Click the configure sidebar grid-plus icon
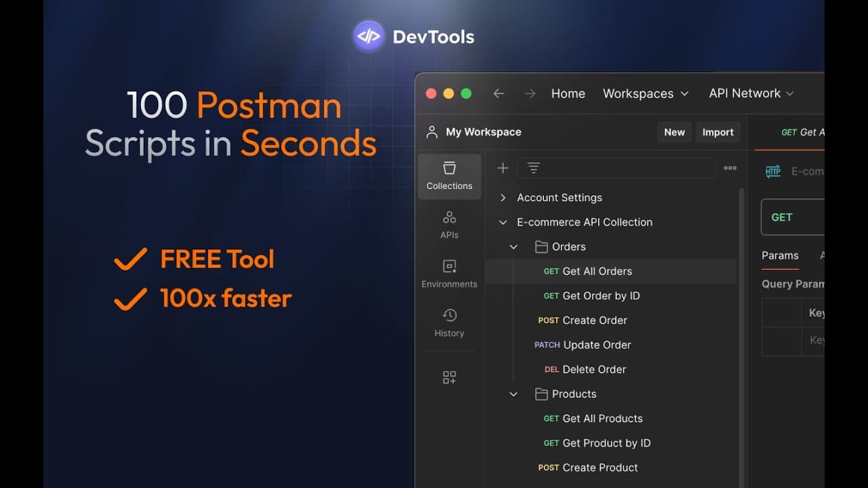868x488 pixels. tap(449, 378)
